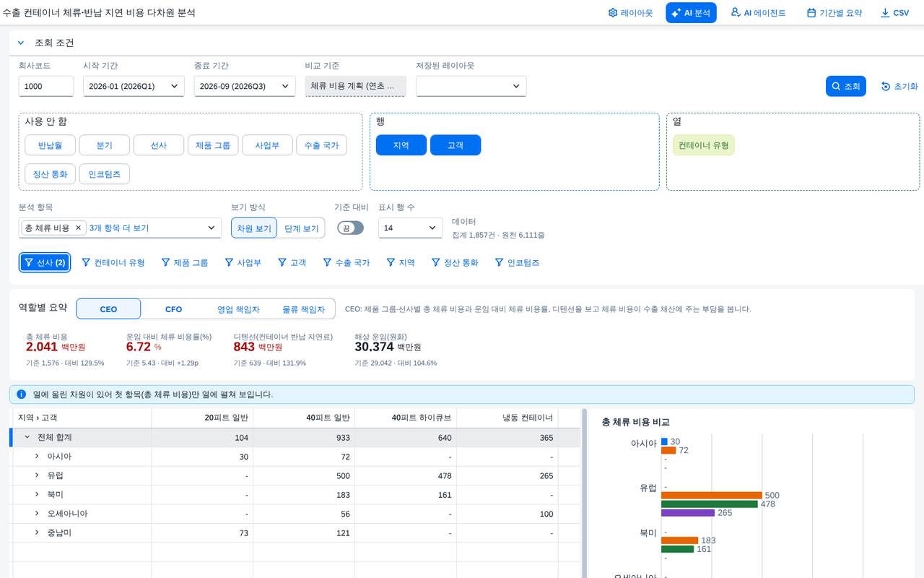Image resolution: width=924 pixels, height=578 pixels.
Task: Click the 회사코드 input field
Action: pos(46,86)
